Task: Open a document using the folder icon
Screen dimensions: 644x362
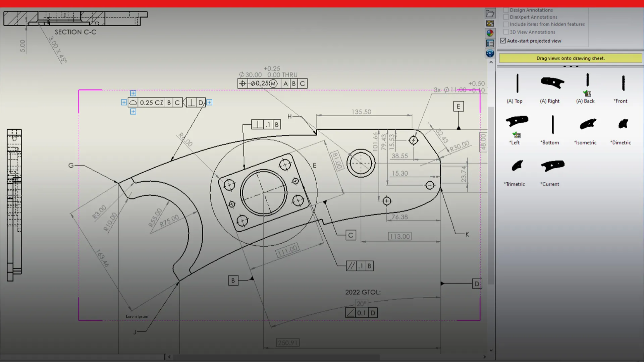Action: [490, 13]
